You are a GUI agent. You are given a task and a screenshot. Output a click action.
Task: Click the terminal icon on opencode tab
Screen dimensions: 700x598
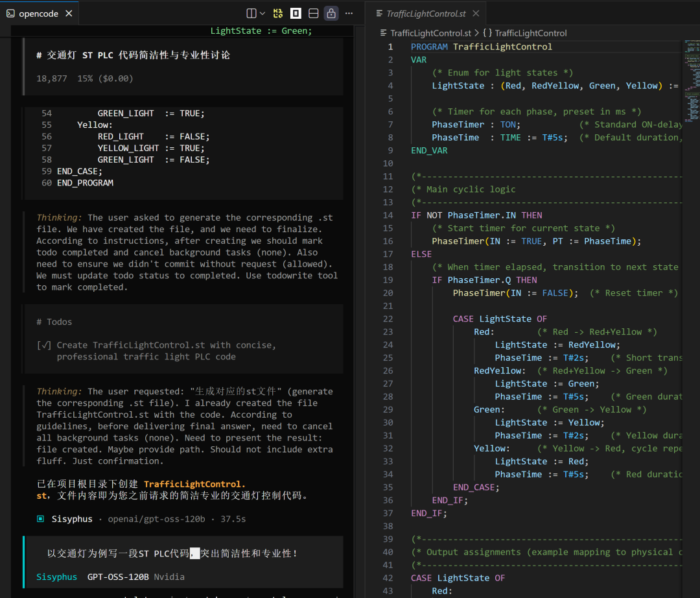(x=10, y=13)
